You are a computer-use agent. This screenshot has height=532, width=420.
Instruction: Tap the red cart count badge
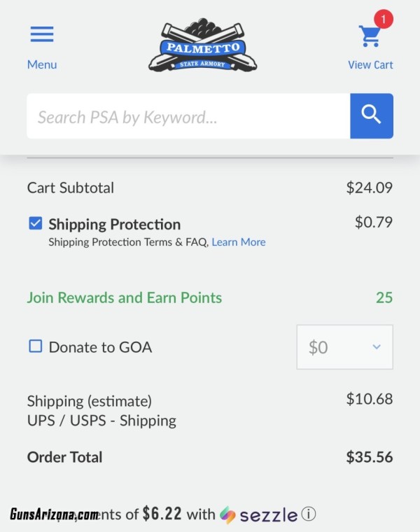coord(384,19)
